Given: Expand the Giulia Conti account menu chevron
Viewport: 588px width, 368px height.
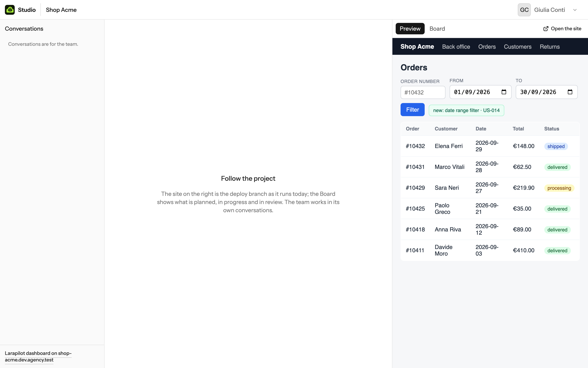Looking at the screenshot, I should click(x=575, y=10).
